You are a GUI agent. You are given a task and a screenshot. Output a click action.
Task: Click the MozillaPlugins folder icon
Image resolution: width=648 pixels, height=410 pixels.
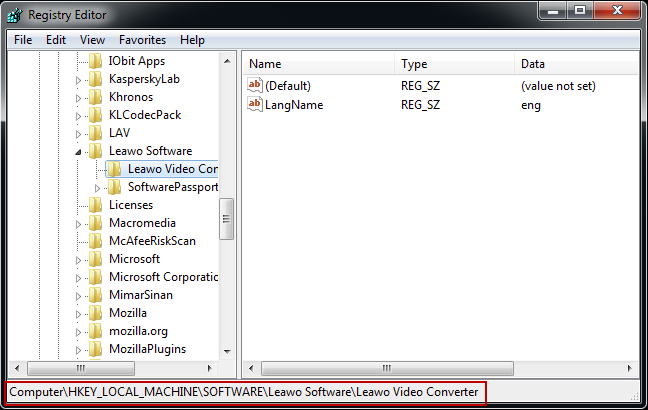tap(95, 349)
